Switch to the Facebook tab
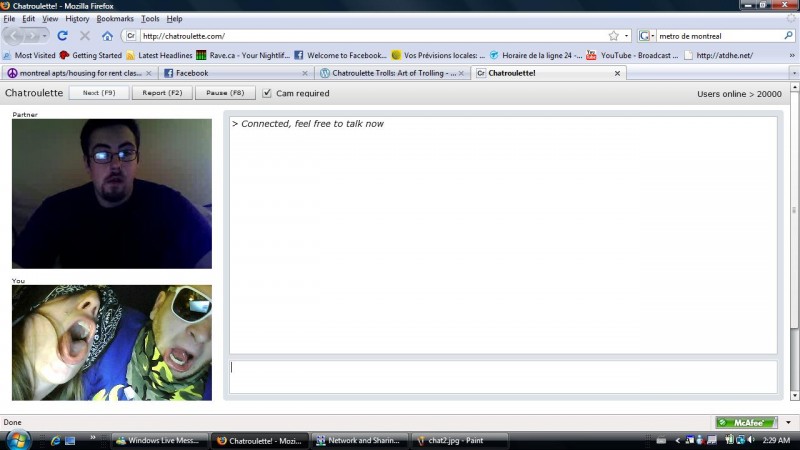 235,73
